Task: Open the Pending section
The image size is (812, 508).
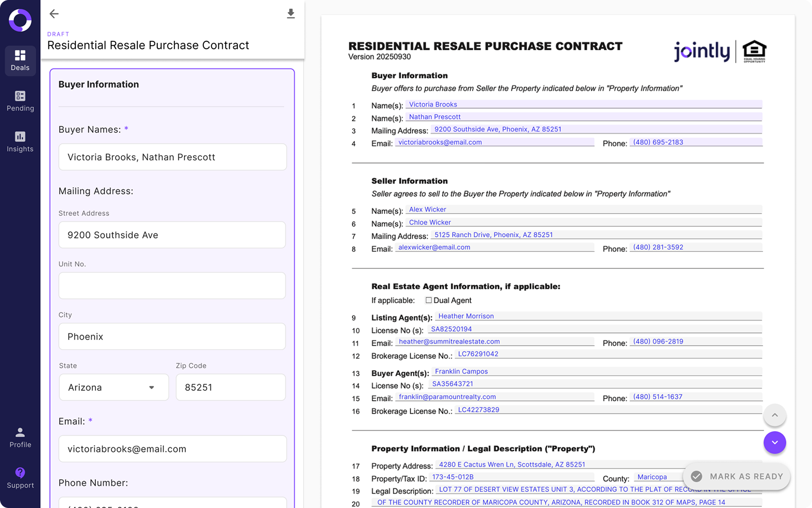Action: click(x=20, y=101)
